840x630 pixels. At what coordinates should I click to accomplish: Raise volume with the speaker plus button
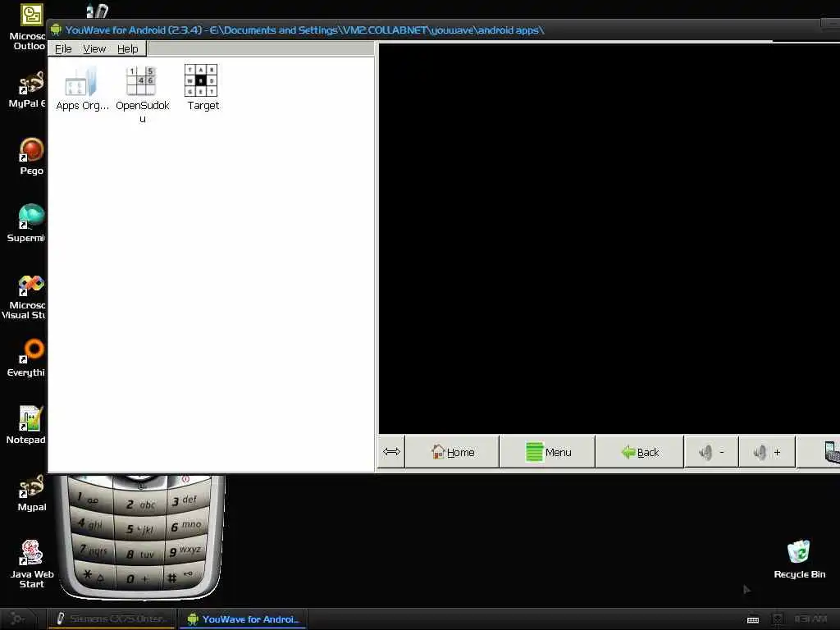tap(767, 452)
